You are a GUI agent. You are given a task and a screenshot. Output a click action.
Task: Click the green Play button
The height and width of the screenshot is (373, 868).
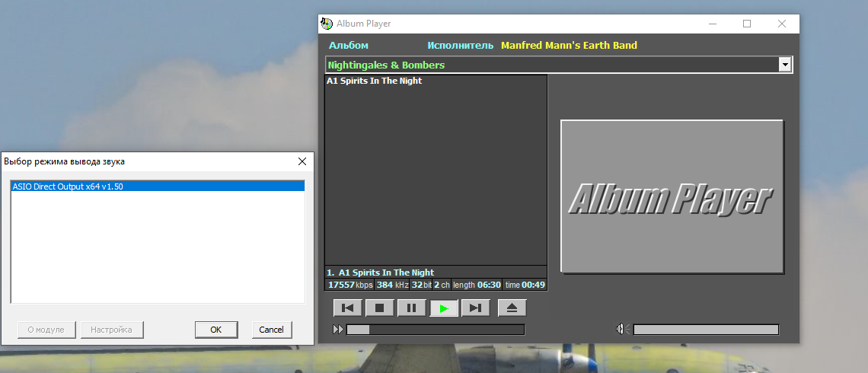coord(444,308)
